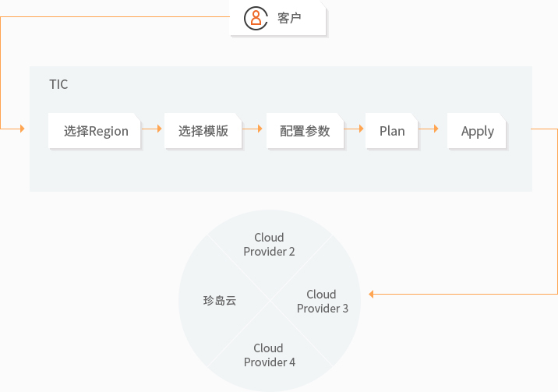This screenshot has width=558, height=392.
Task: Click the TIC panel title
Action: (58, 84)
